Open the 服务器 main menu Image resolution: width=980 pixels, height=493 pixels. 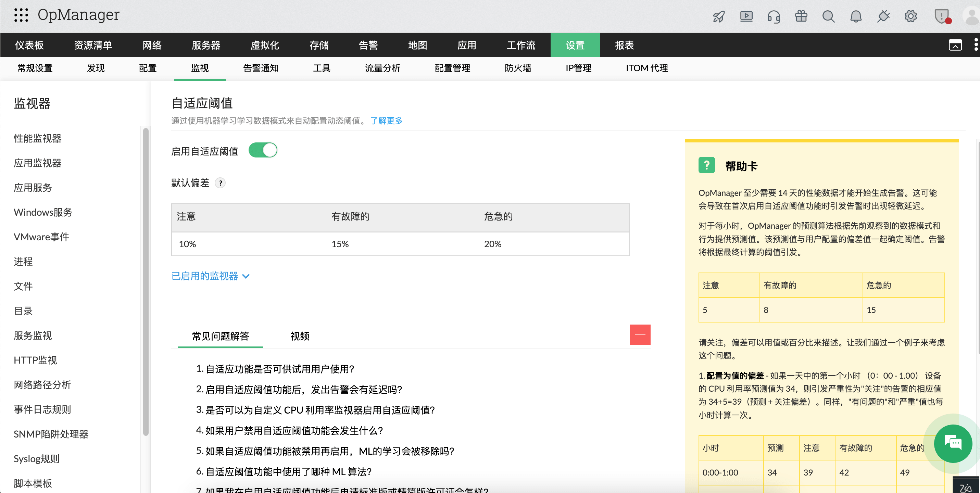click(206, 45)
